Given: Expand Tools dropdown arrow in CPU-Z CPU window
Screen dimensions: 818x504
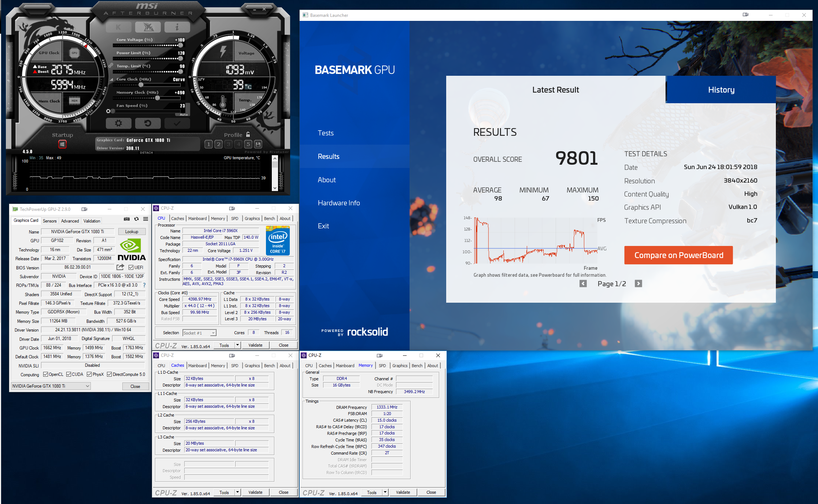Looking at the screenshot, I should point(237,345).
